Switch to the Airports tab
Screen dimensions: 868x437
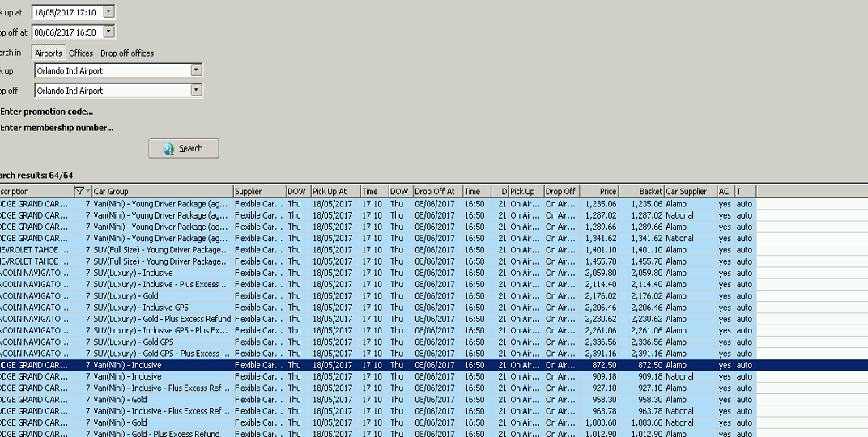(x=48, y=53)
